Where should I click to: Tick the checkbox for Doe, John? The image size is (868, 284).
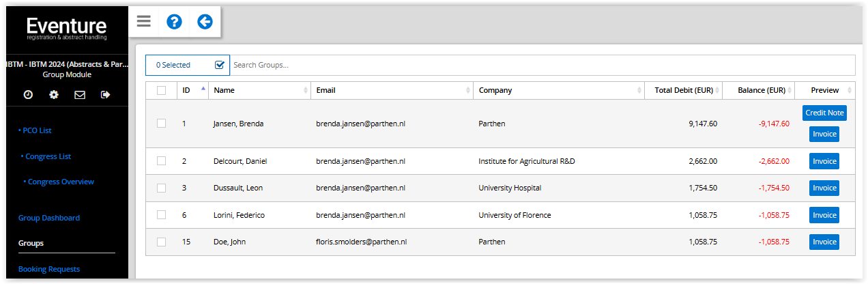coord(161,242)
